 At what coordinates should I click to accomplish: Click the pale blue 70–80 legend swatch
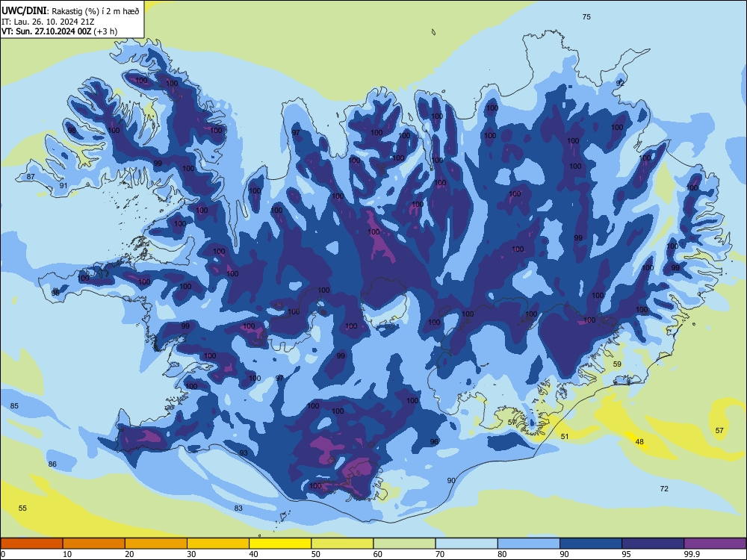(466, 544)
